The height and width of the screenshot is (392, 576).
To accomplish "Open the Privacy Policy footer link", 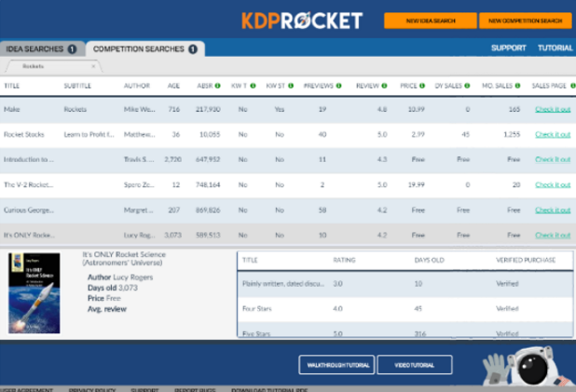I will coord(92,389).
